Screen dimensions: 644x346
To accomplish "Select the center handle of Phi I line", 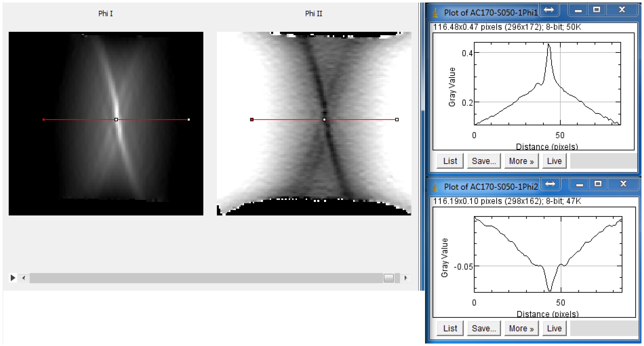I will point(116,120).
